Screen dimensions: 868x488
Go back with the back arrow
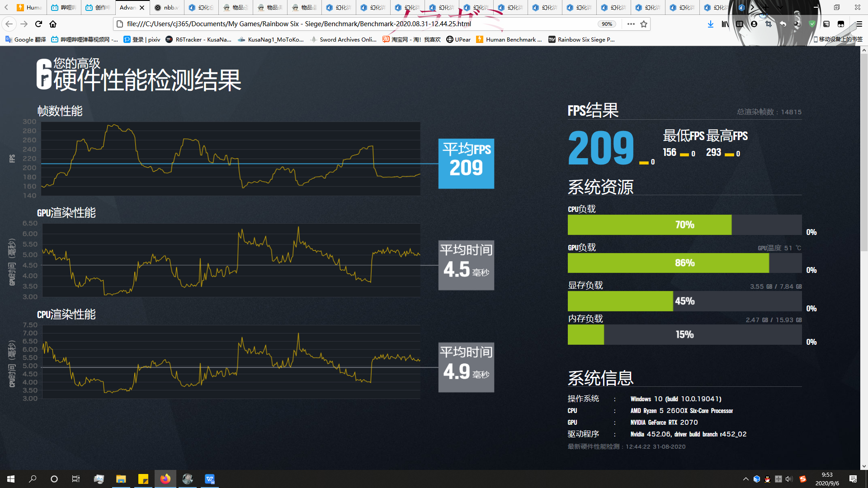(9, 24)
